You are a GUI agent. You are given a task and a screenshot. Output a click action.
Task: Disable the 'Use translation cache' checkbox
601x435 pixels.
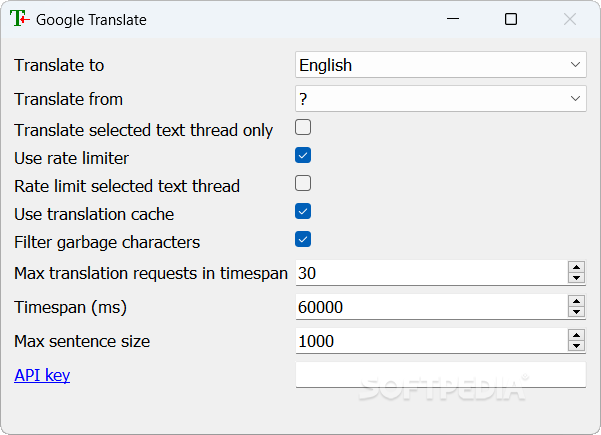pyautogui.click(x=303, y=211)
